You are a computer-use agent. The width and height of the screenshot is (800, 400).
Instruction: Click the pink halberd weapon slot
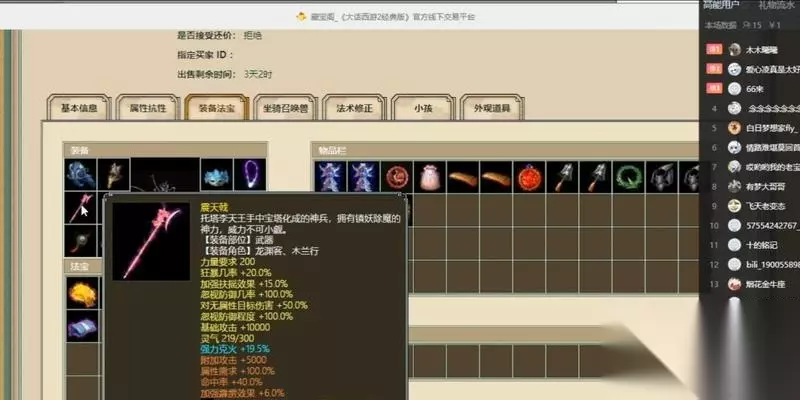click(81, 208)
